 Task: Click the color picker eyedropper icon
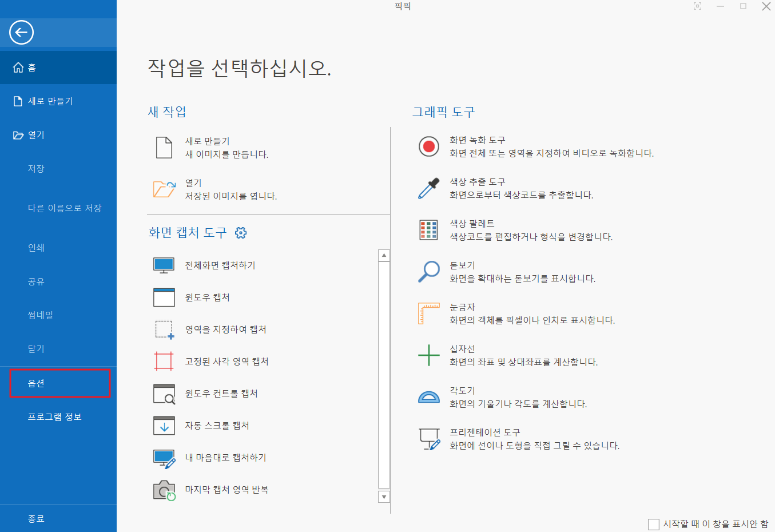[429, 188]
